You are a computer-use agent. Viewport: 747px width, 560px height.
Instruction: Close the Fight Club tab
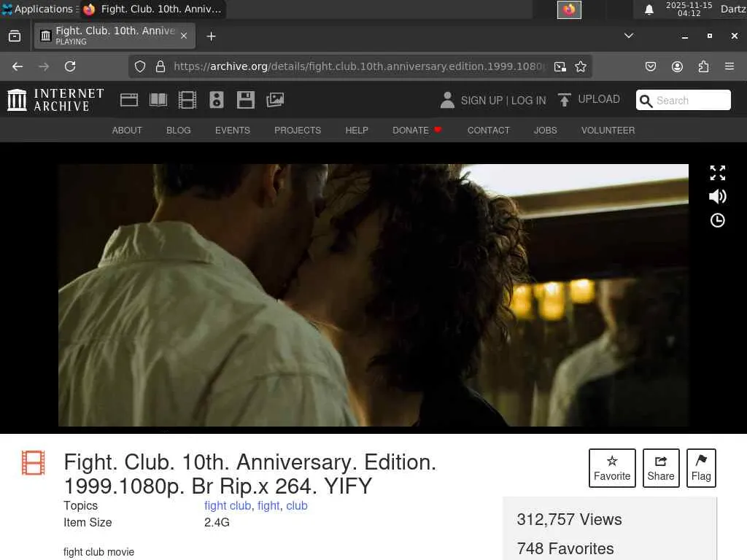coord(183,36)
